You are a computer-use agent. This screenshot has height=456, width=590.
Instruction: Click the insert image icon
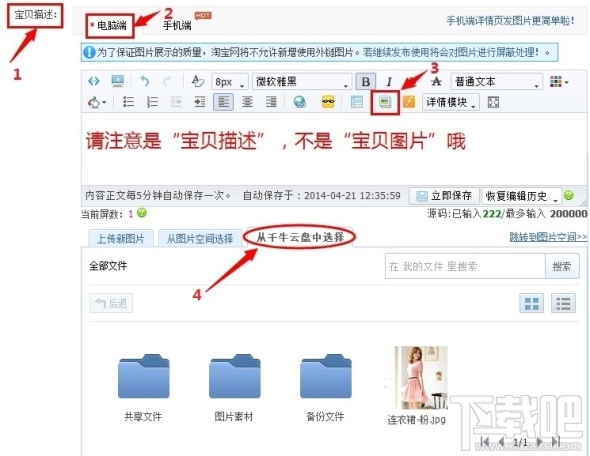(x=385, y=102)
